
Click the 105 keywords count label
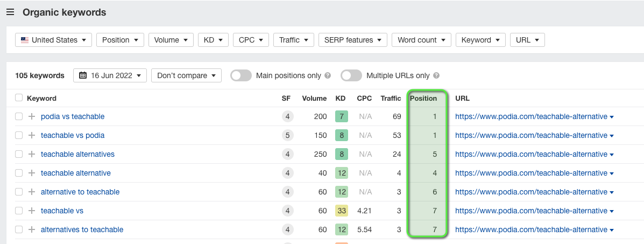click(40, 76)
